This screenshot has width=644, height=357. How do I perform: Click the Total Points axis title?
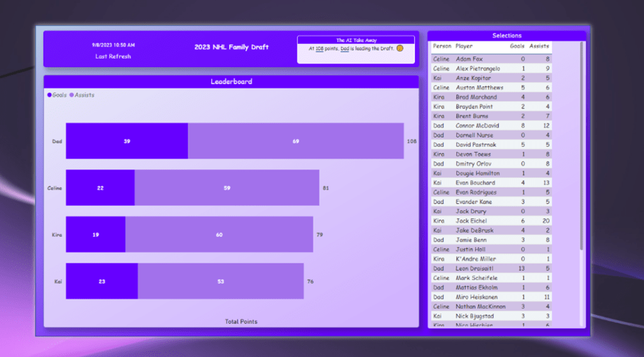[241, 322]
